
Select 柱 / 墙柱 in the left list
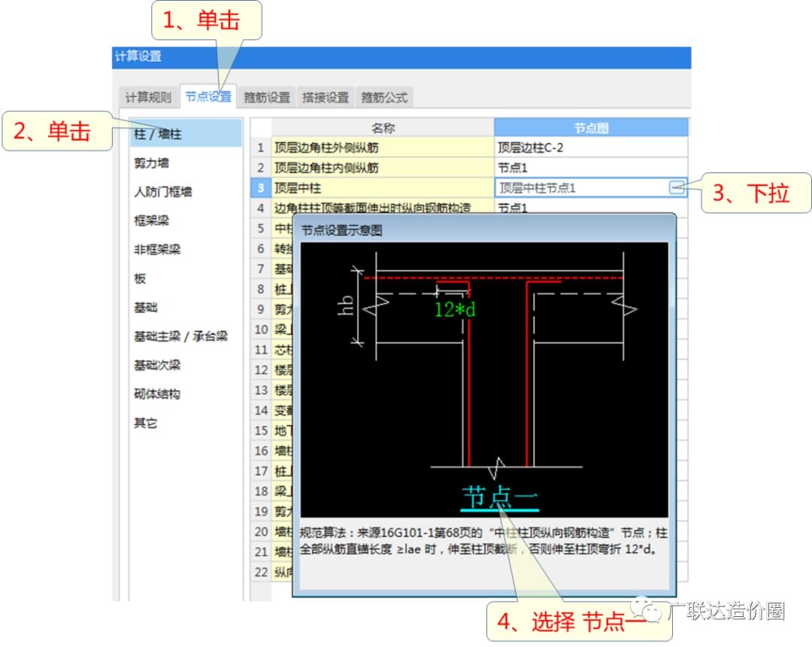pyautogui.click(x=158, y=134)
